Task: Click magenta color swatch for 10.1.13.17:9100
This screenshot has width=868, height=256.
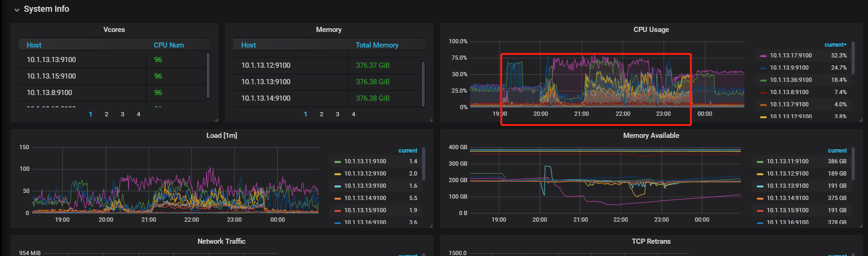Action: pos(763,56)
